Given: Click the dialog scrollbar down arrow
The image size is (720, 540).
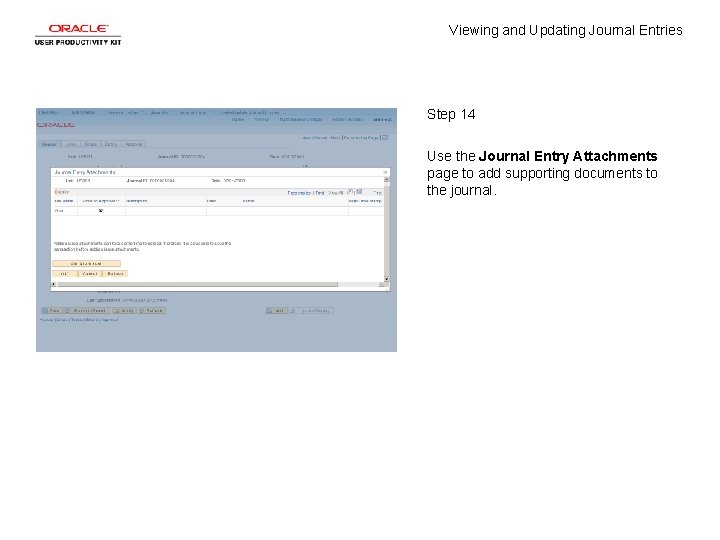Looking at the screenshot, I should (387, 279).
